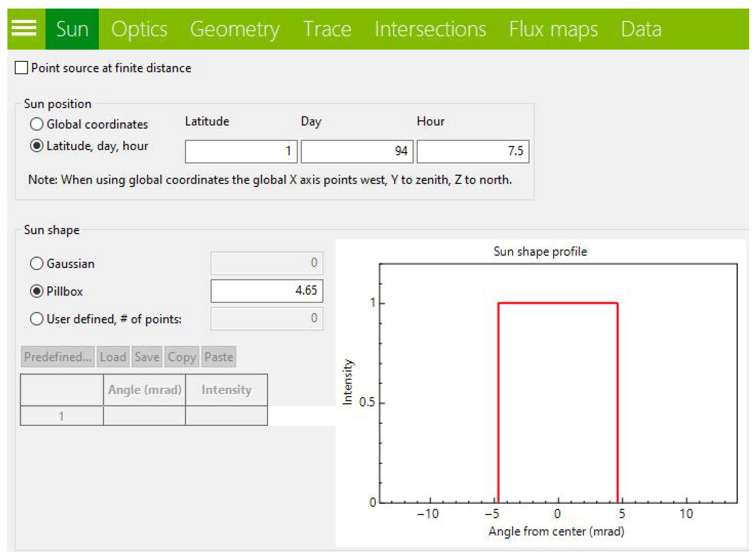Click the Day input field
The image size is (756, 560).
(357, 151)
